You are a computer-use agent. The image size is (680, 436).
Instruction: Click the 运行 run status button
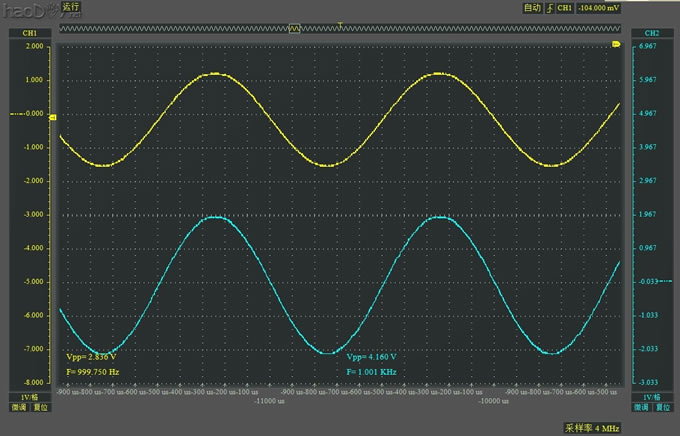(x=72, y=7)
